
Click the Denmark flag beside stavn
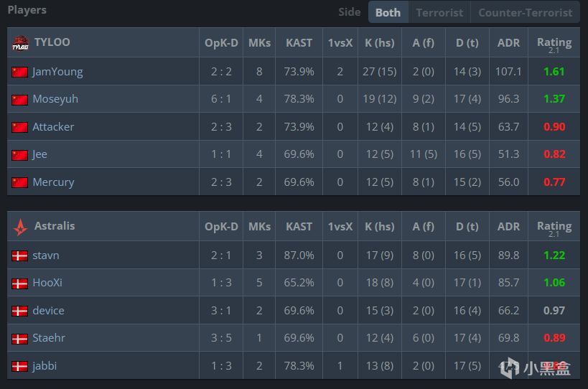tap(19, 256)
